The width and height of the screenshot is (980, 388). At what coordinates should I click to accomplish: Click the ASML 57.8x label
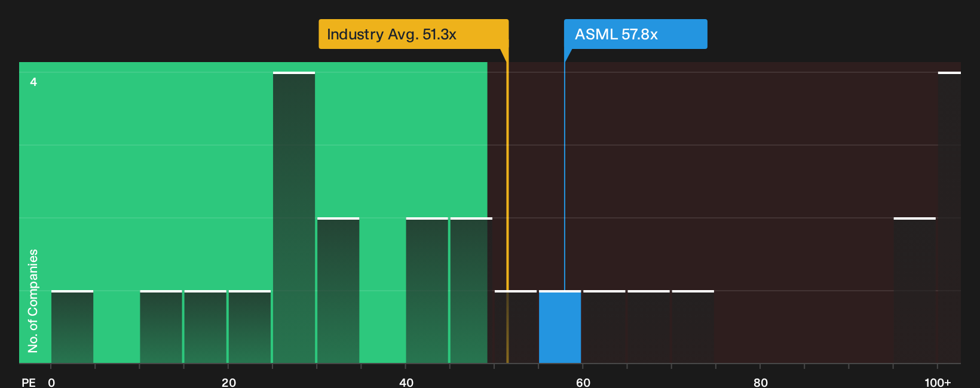tap(635, 34)
